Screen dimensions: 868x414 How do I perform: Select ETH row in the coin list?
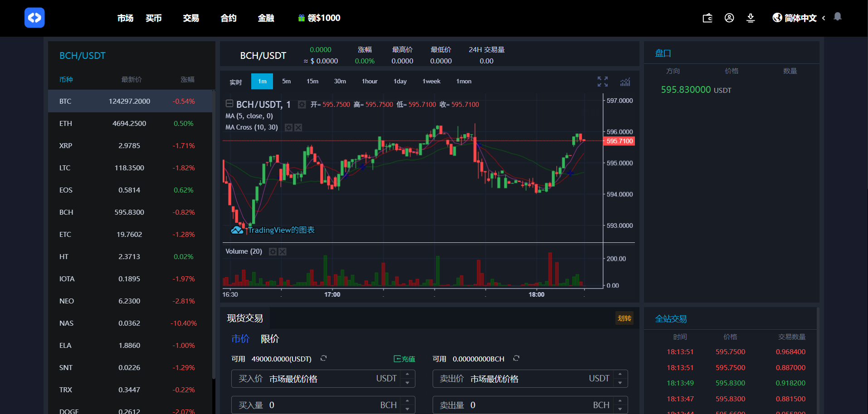(130, 124)
